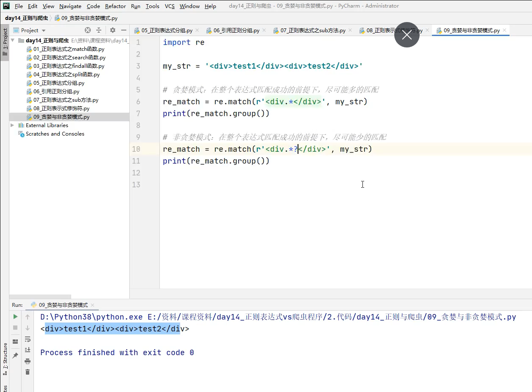This screenshot has height=392, width=532.
Task: Dismiss the round X overlay button
Action: tap(407, 35)
